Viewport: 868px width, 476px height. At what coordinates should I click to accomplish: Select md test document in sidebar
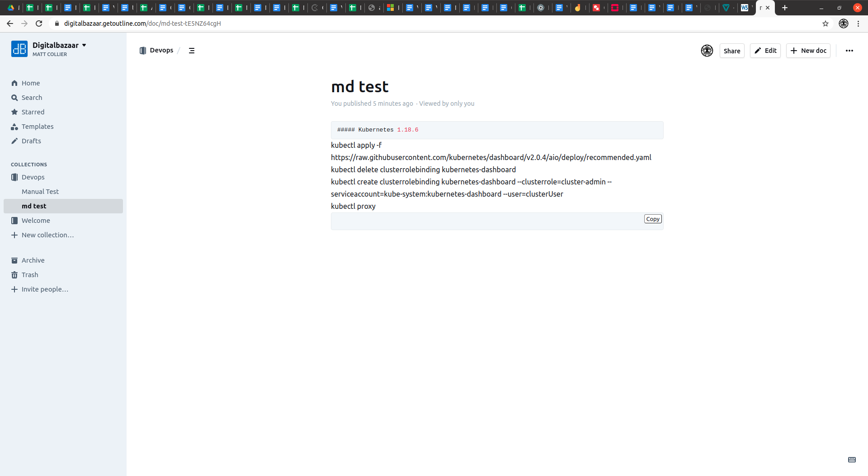(x=63, y=206)
